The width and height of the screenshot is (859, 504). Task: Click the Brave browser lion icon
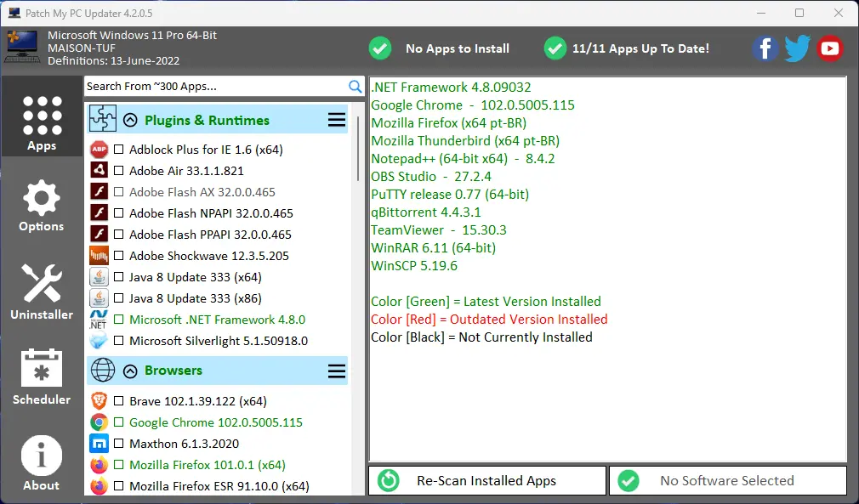tap(100, 401)
